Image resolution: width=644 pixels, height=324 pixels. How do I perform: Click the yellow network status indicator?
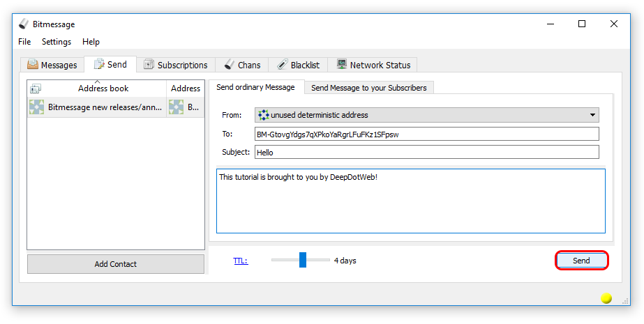pos(606,298)
